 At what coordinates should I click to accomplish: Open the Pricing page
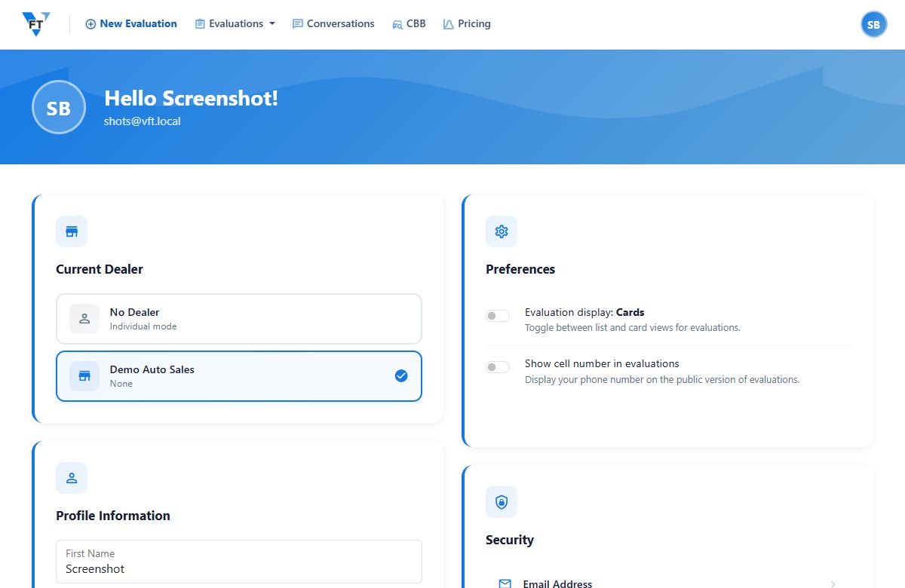pos(467,24)
